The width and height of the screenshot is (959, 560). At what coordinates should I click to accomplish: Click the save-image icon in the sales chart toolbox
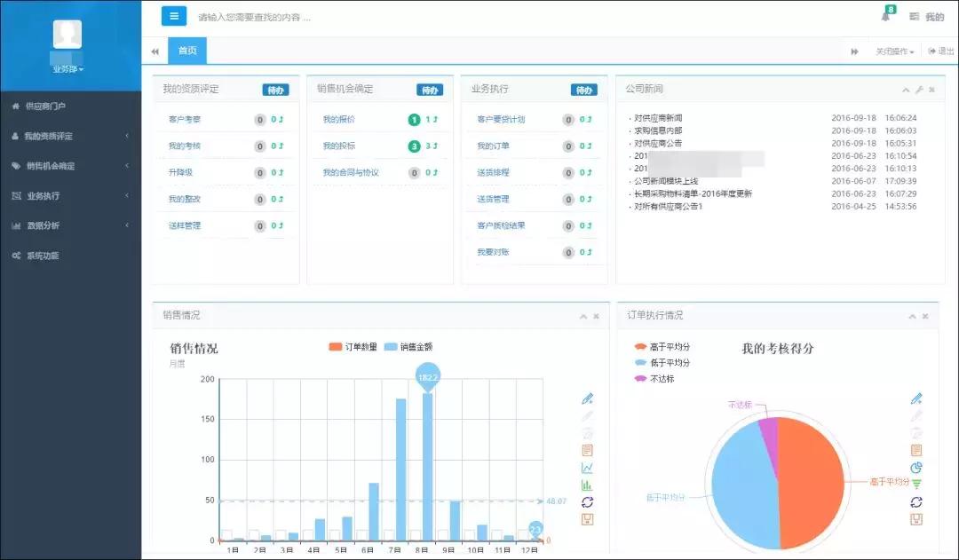587,520
